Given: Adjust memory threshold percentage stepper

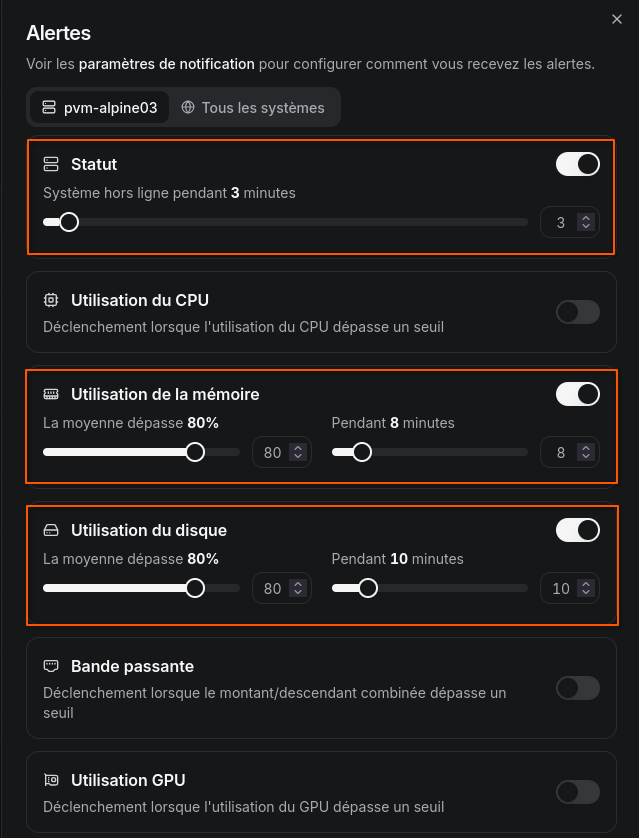Looking at the screenshot, I should click(297, 452).
